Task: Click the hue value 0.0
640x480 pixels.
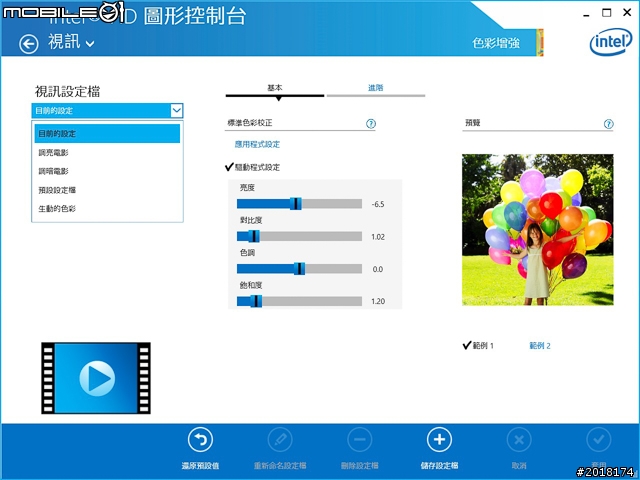Action: point(378,269)
